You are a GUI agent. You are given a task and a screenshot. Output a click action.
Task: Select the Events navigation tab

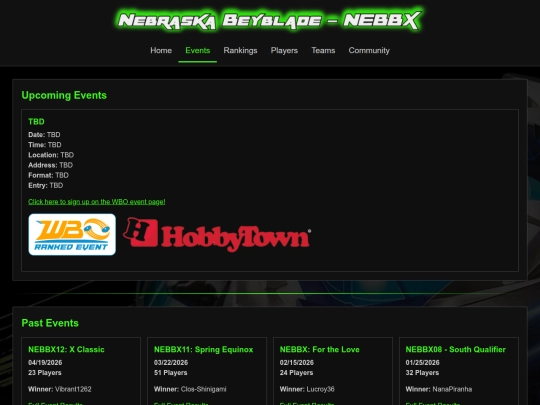(197, 50)
